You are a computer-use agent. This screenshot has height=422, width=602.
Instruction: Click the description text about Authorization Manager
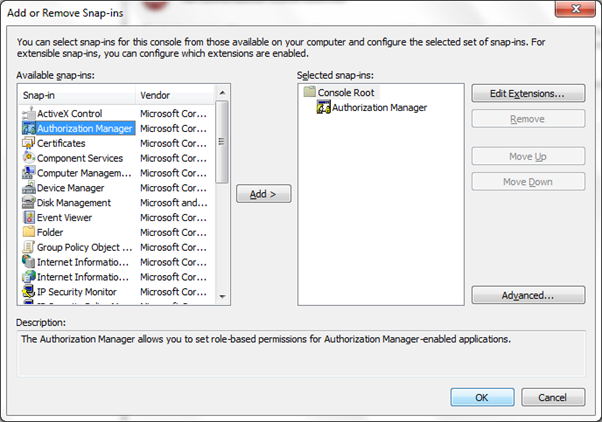click(x=266, y=339)
